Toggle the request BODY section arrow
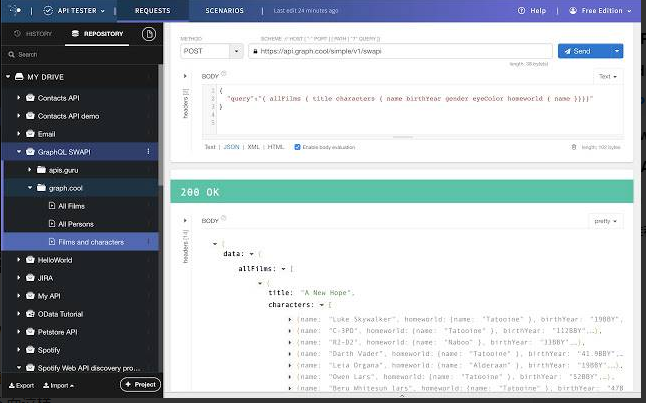 pos(185,76)
